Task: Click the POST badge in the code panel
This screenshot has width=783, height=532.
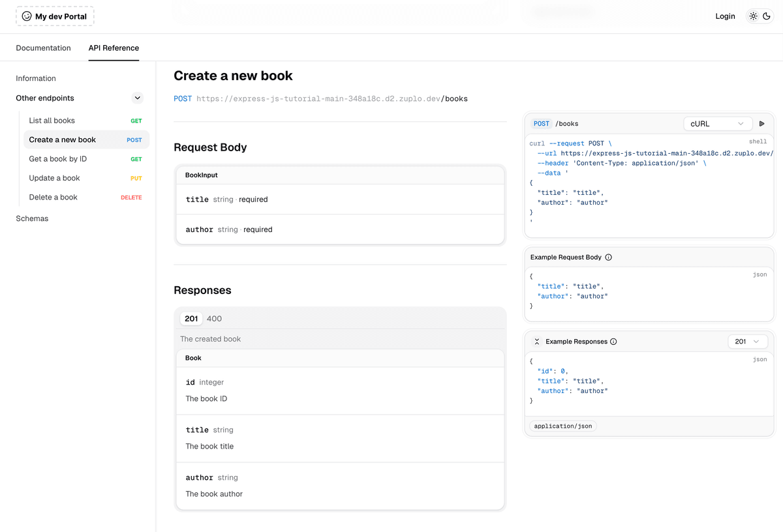Action: point(541,123)
